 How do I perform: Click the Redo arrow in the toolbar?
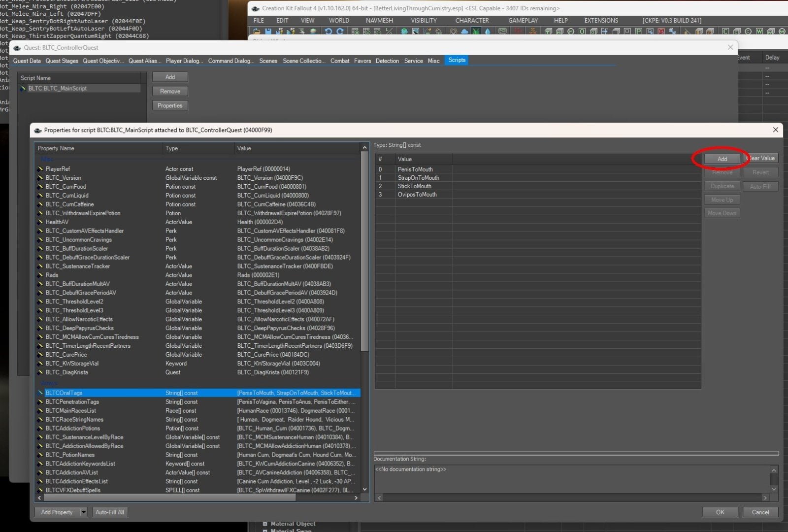click(340, 32)
